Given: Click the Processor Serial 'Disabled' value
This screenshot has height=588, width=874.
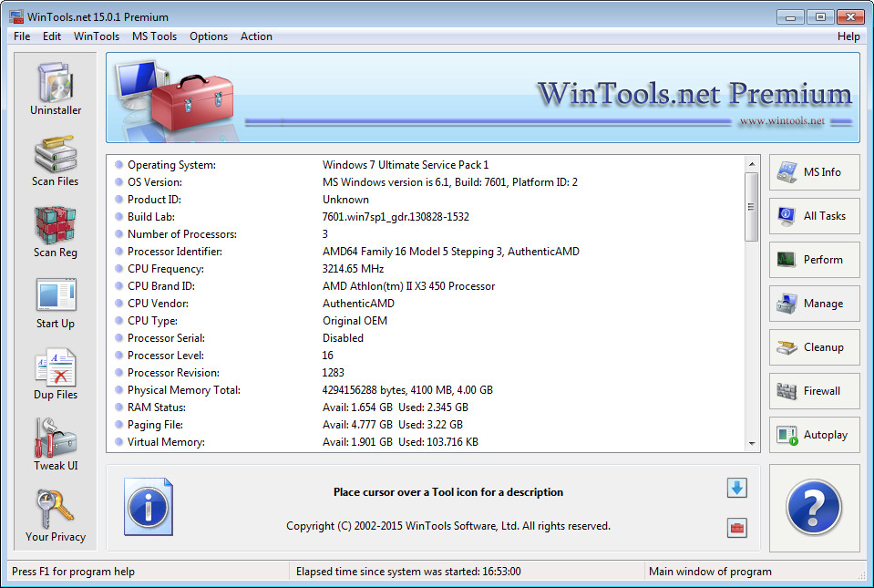Looking at the screenshot, I should (343, 337).
